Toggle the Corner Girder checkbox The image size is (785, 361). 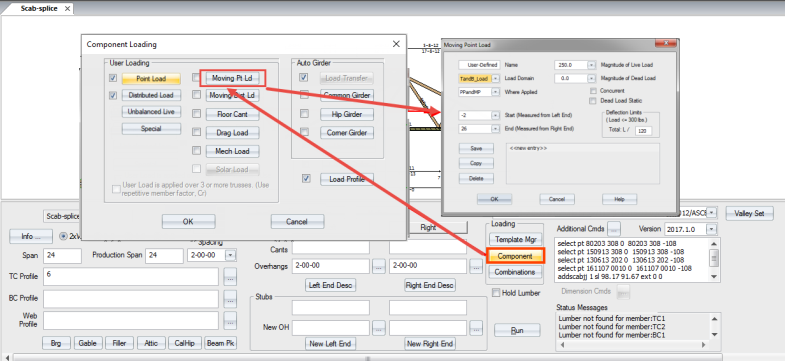[x=304, y=132]
